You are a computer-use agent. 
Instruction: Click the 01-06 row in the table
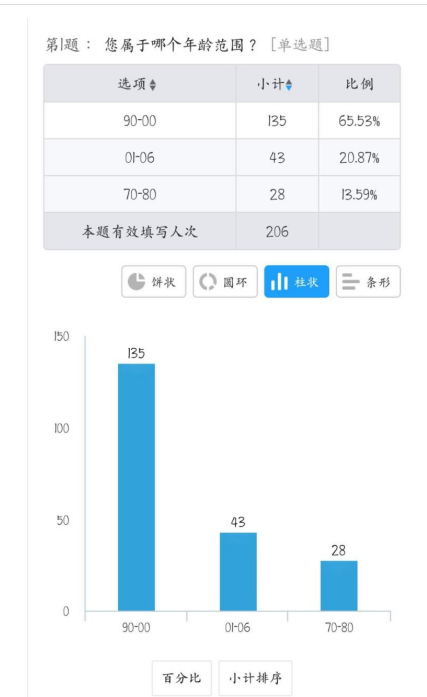pyautogui.click(x=222, y=157)
